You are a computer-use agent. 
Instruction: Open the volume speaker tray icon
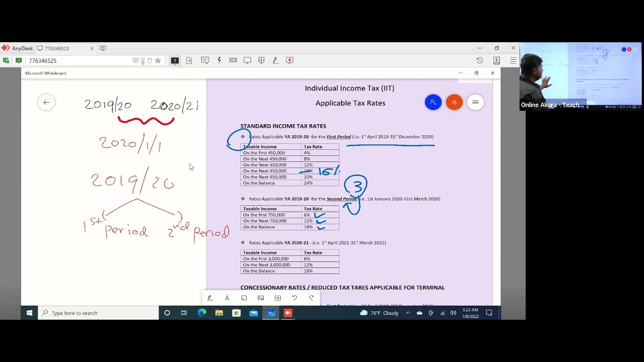tap(453, 313)
